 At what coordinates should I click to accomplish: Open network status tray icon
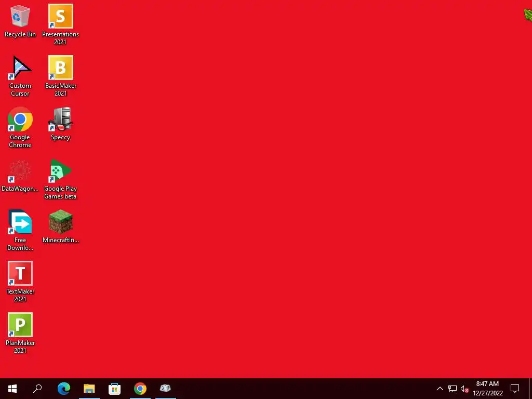coord(453,389)
